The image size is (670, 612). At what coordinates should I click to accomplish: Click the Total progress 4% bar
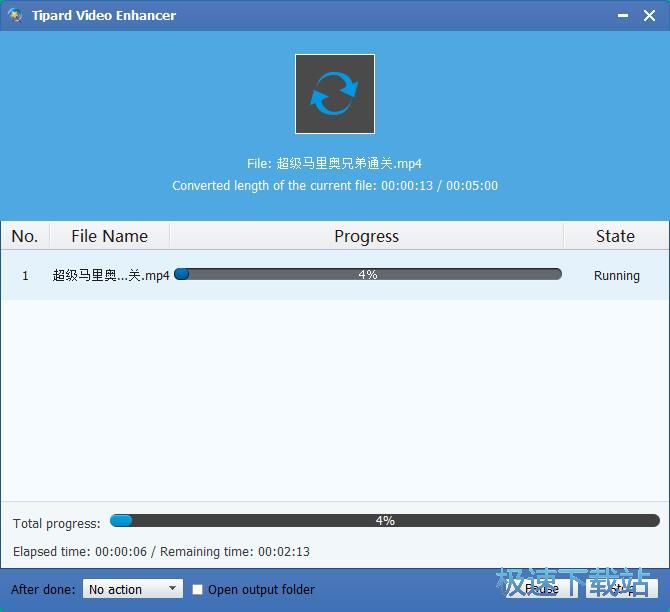pos(385,521)
